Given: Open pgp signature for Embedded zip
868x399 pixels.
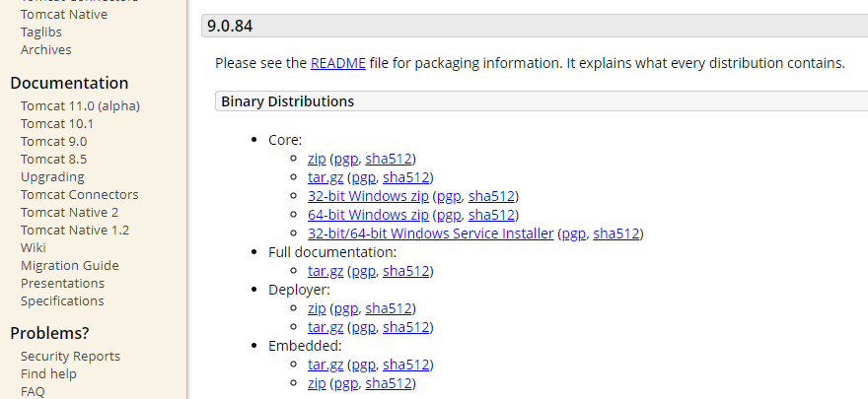Looking at the screenshot, I should 346,383.
